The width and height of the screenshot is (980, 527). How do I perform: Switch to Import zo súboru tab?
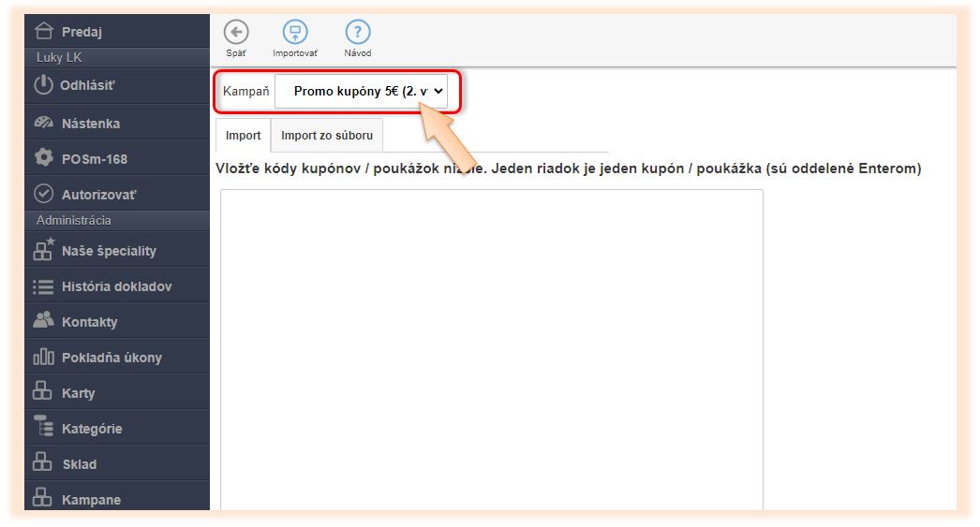click(x=327, y=136)
